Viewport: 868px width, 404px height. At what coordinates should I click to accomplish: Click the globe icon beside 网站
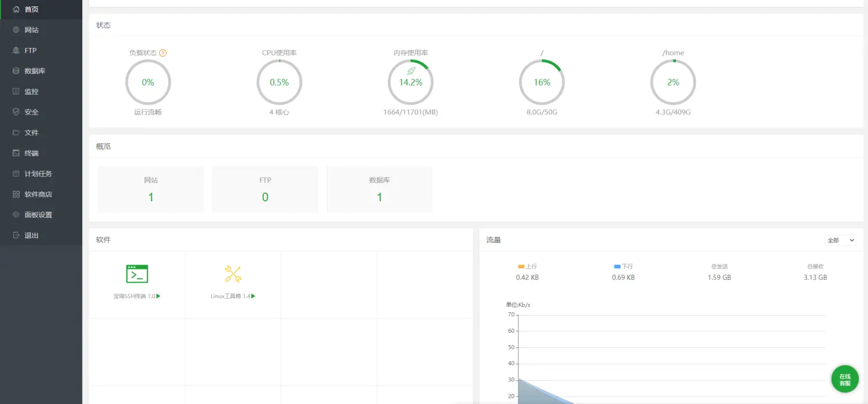coord(16,30)
